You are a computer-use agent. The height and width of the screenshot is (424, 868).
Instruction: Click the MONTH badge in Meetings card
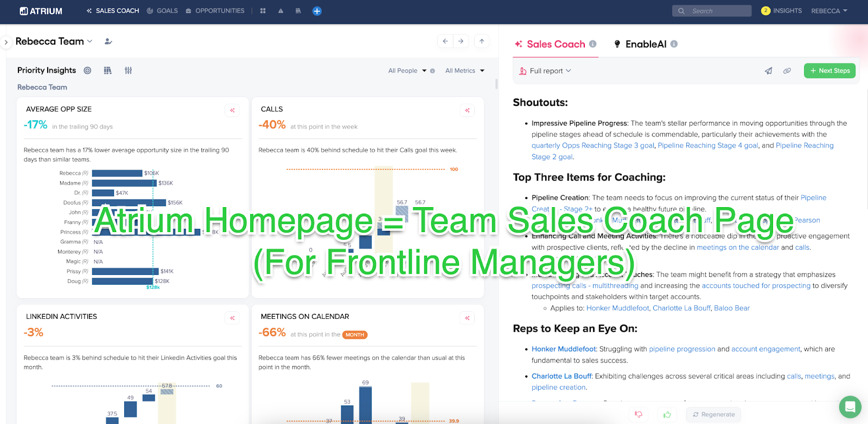tap(355, 335)
